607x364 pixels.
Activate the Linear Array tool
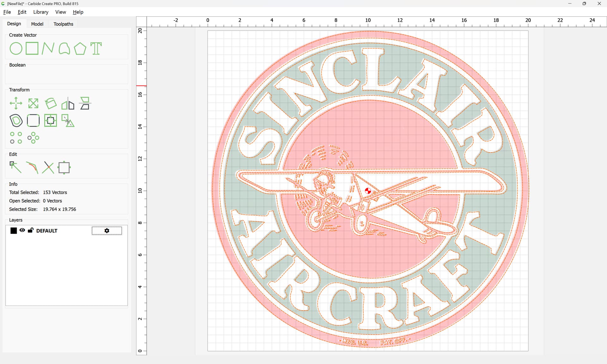pyautogui.click(x=16, y=138)
